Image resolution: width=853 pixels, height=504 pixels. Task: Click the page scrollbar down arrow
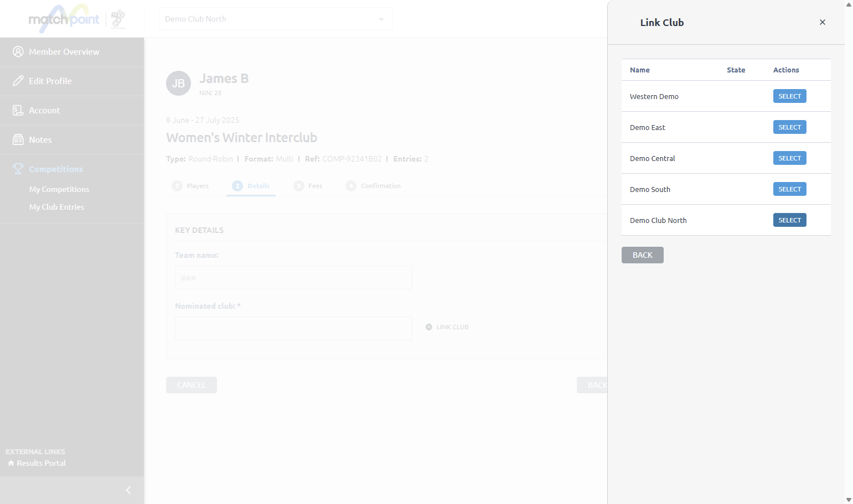(849, 500)
